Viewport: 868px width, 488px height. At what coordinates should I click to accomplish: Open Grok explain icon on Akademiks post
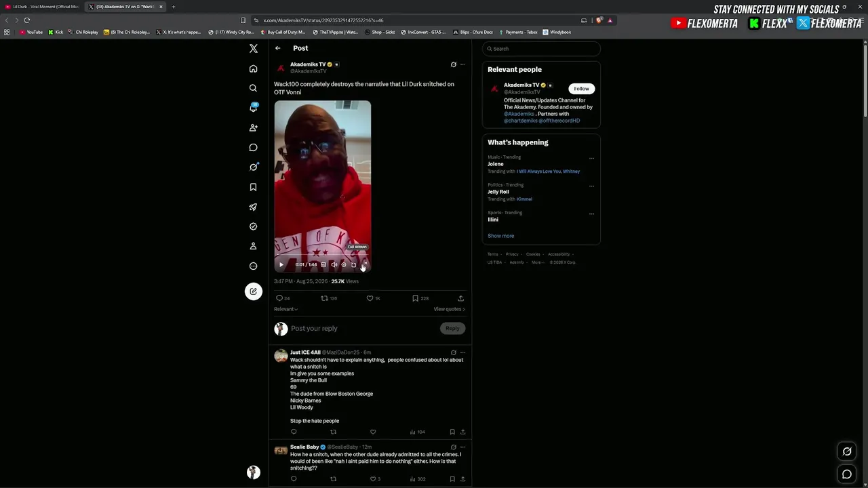(x=454, y=64)
